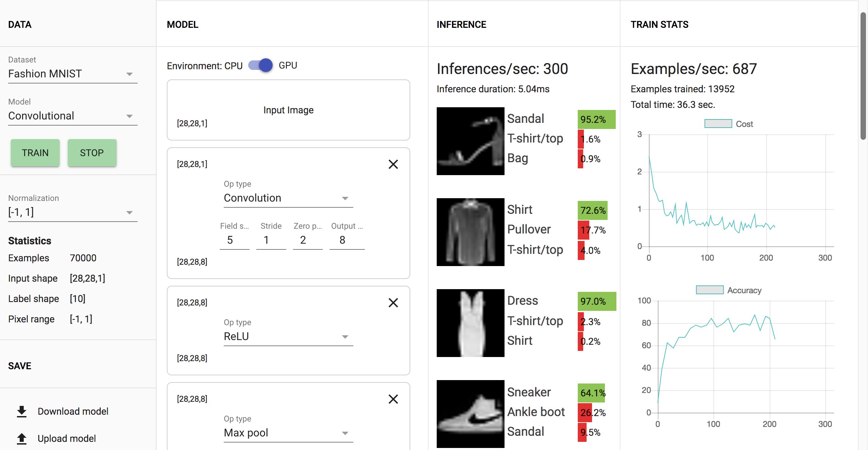Click the STOP button
Image resolution: width=868 pixels, height=450 pixels.
[x=92, y=153]
